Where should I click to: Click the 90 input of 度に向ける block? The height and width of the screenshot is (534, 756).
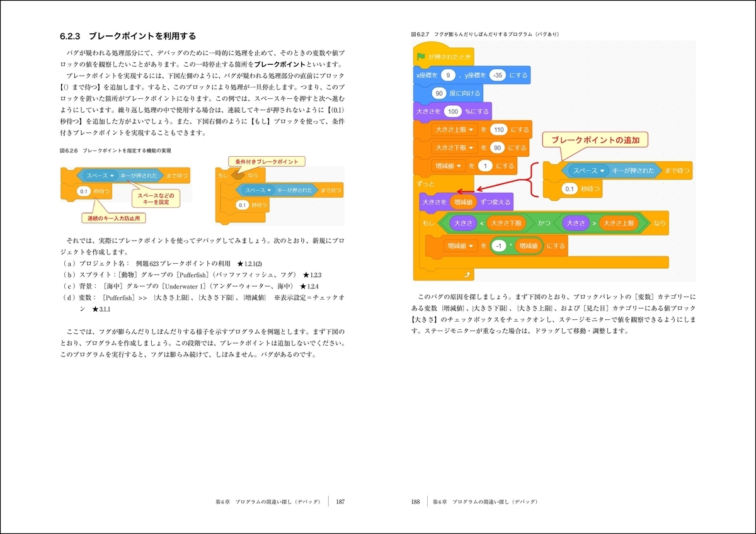point(439,93)
